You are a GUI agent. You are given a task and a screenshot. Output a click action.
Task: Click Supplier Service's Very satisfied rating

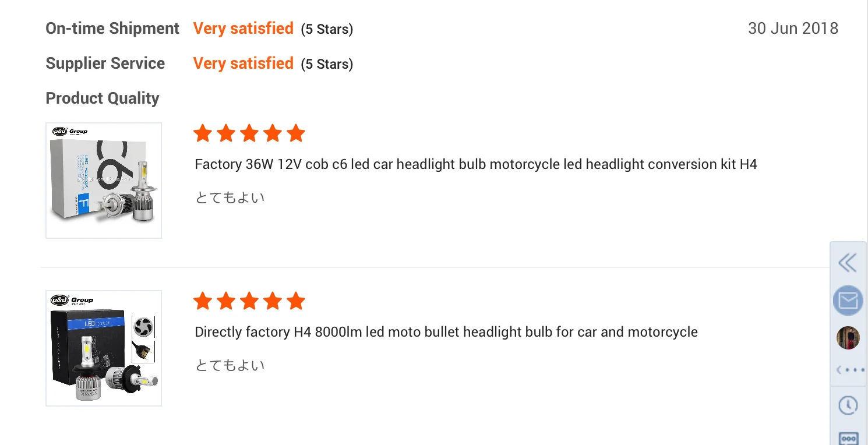(243, 63)
